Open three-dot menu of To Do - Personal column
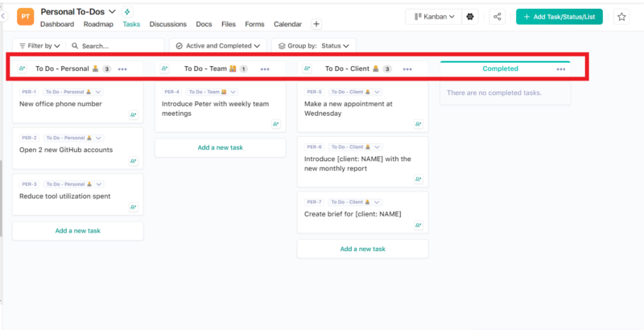Screen dimensions: 644x330 [x=122, y=69]
